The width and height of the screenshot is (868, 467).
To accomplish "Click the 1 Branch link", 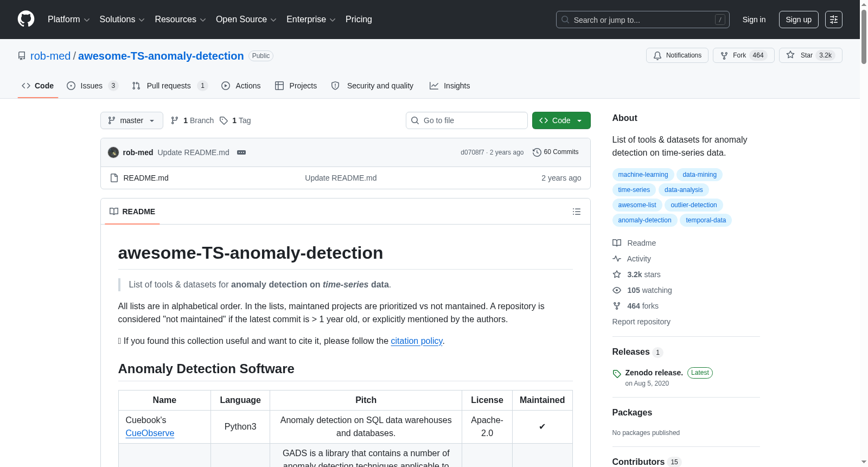I will click(x=192, y=120).
